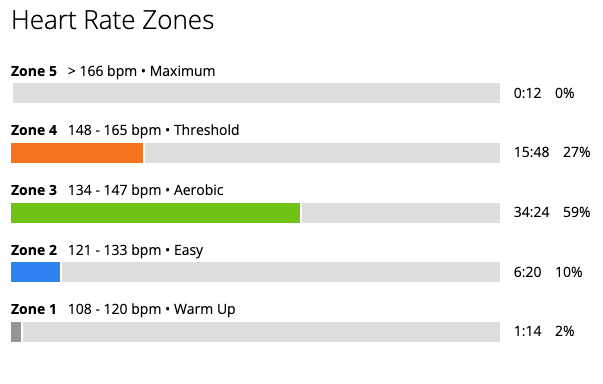
Task: Click the Zone 5 0% percentage
Action: tap(565, 93)
